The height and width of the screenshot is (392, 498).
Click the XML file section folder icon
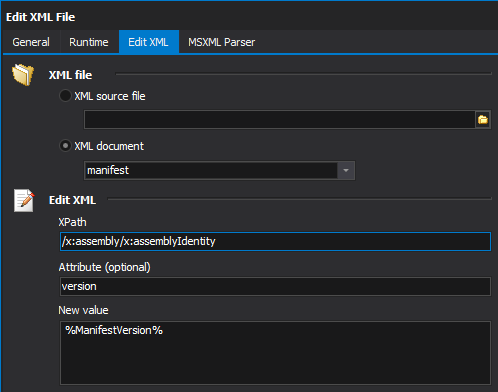23,74
